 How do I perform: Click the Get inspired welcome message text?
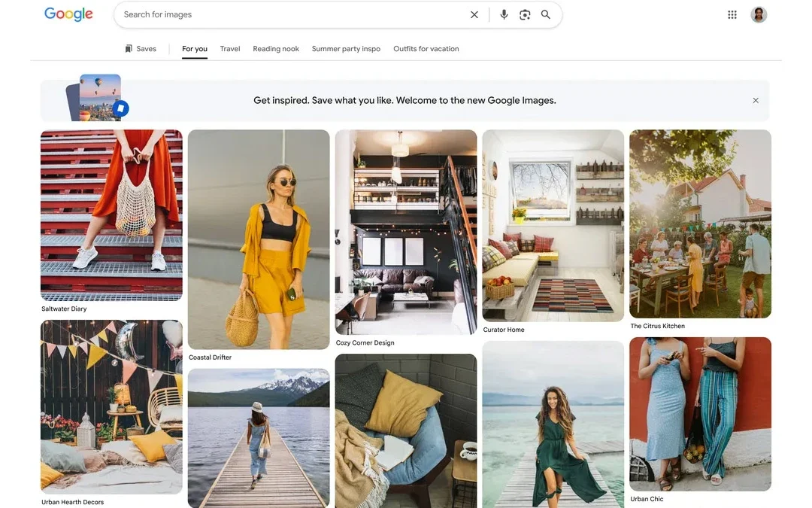pyautogui.click(x=405, y=101)
